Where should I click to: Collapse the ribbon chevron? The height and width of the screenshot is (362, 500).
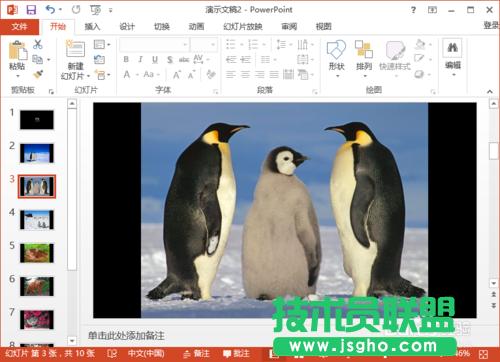[489, 91]
